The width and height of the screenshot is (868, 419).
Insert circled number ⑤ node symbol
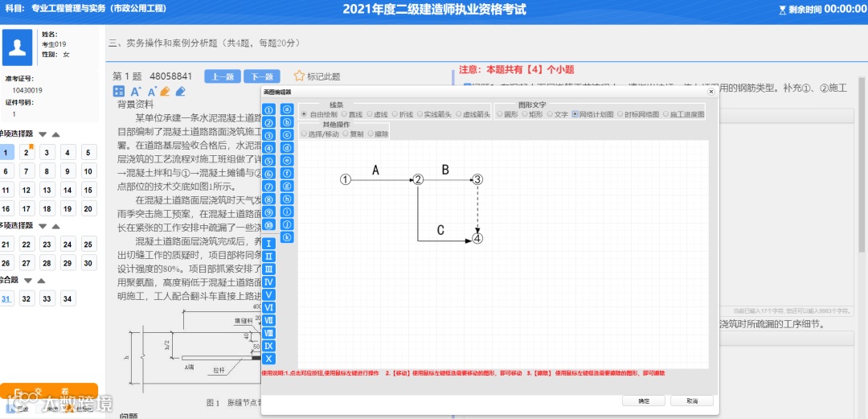268,161
